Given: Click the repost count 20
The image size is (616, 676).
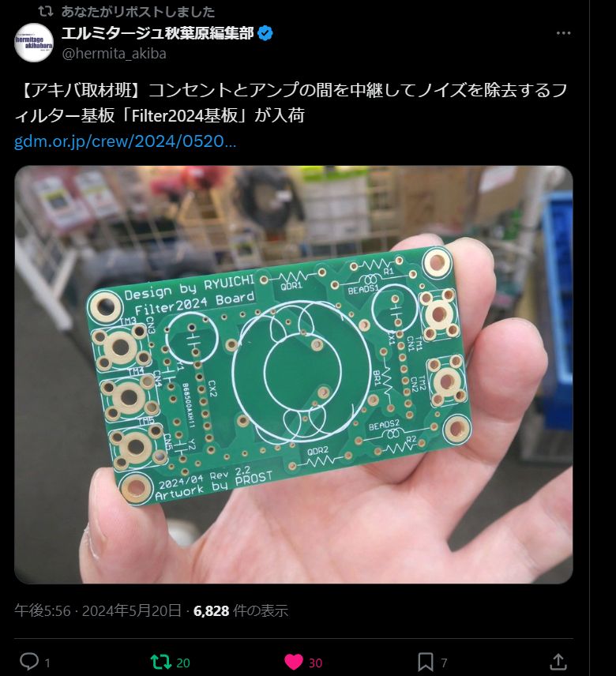Looking at the screenshot, I should pyautogui.click(x=183, y=663).
